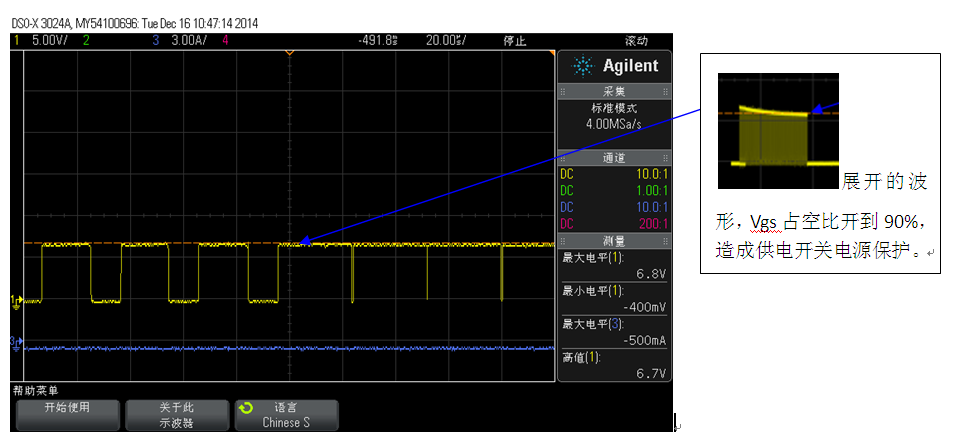Click the 最小电平(1) measurement label
Screen dimensions: 959x441
[592, 291]
